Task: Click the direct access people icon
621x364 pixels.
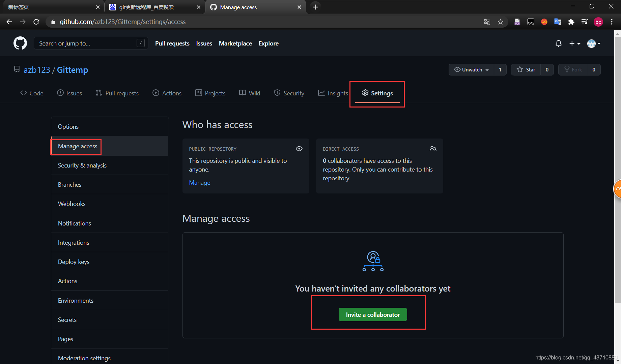Action: tap(433, 149)
